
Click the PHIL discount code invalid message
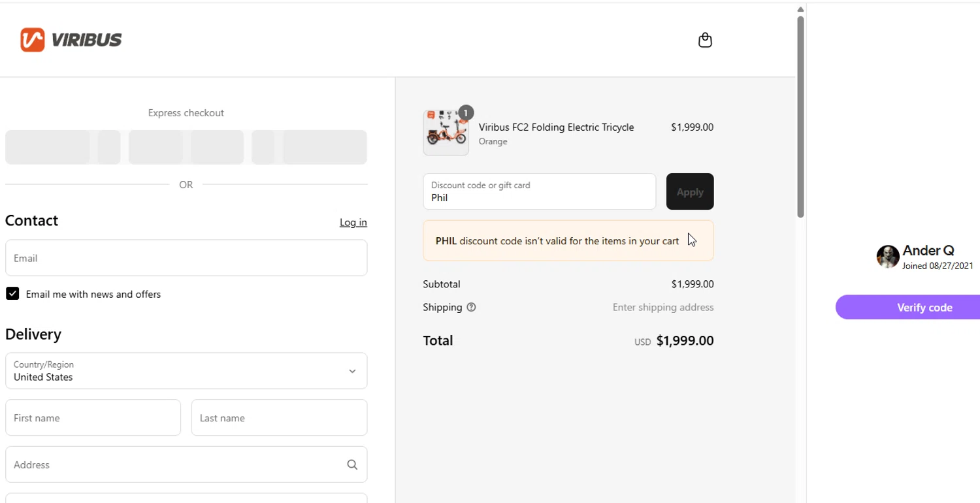point(568,241)
